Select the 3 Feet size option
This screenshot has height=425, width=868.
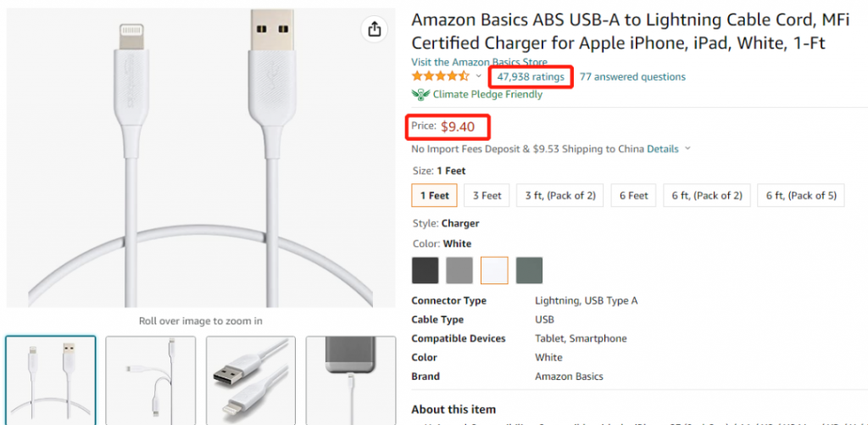[487, 196]
